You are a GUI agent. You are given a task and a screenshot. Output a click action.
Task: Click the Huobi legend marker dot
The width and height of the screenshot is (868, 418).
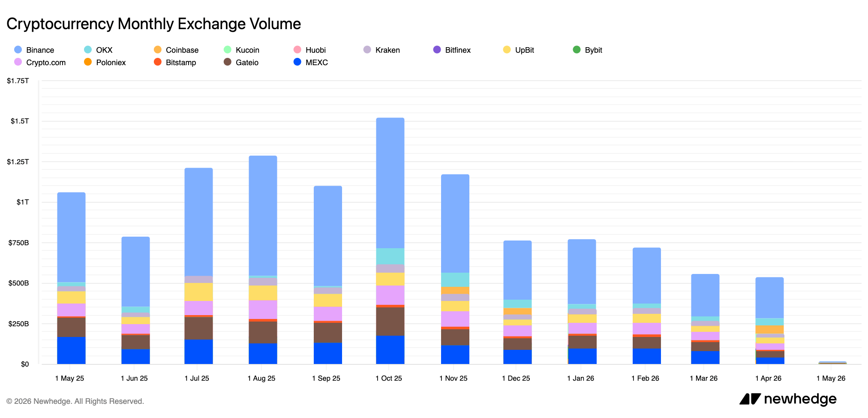click(x=297, y=50)
